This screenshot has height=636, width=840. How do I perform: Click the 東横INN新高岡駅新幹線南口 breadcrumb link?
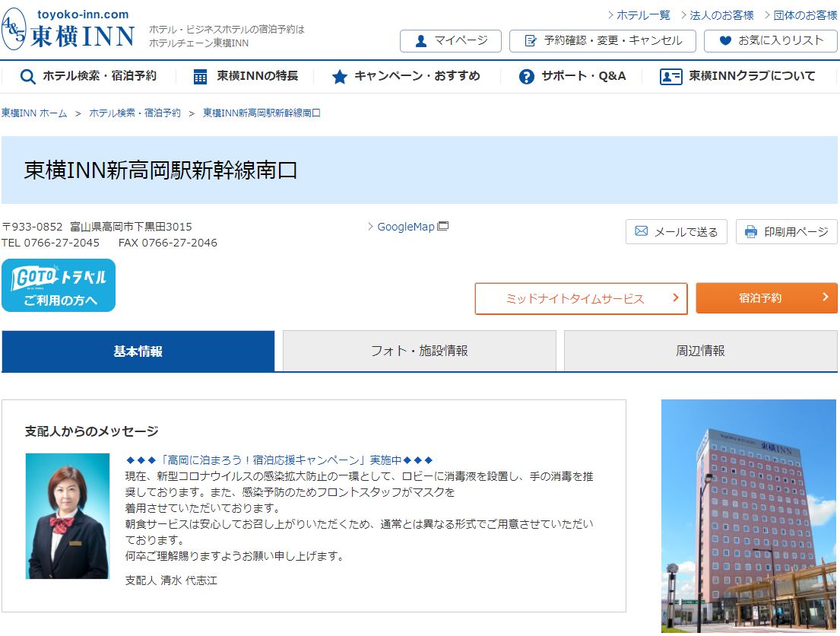(x=262, y=113)
